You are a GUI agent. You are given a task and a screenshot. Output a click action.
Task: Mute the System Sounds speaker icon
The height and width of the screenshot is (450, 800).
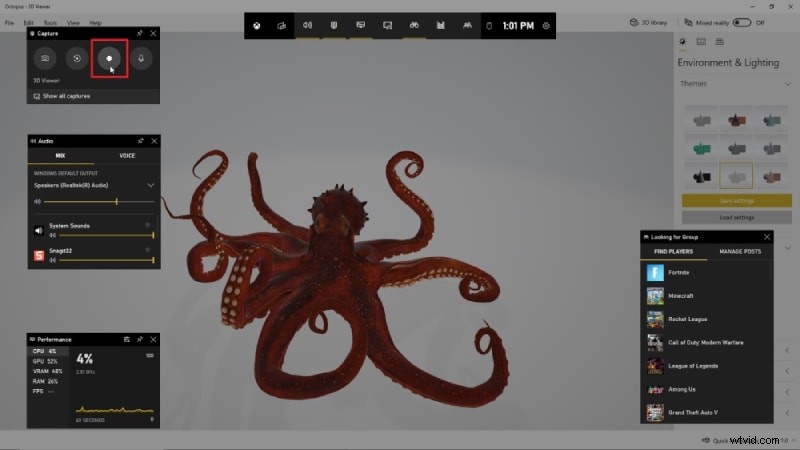tap(40, 229)
